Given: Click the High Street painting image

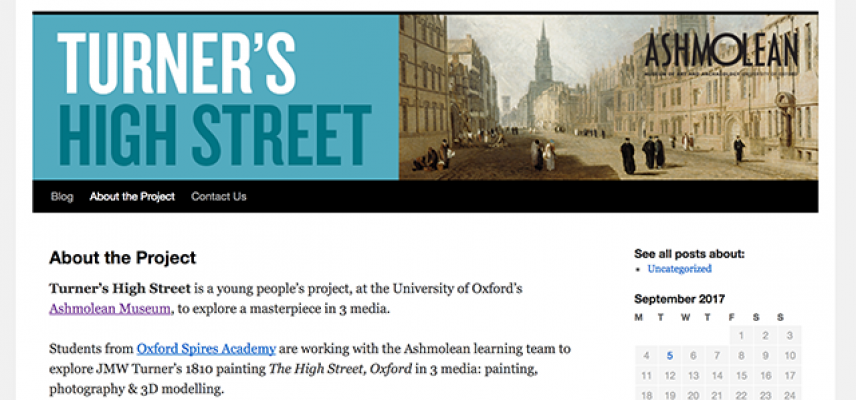Looking at the screenshot, I should [x=608, y=97].
